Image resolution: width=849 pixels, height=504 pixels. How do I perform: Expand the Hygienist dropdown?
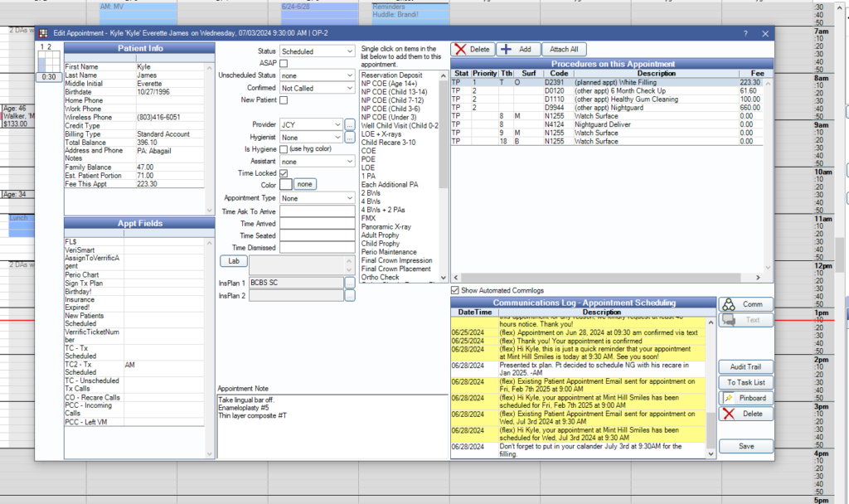(312, 138)
